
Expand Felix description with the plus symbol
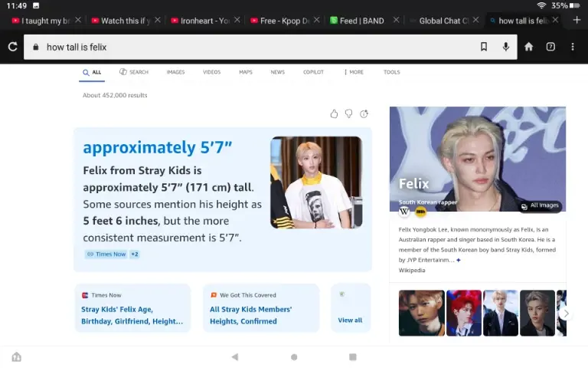[x=459, y=260]
